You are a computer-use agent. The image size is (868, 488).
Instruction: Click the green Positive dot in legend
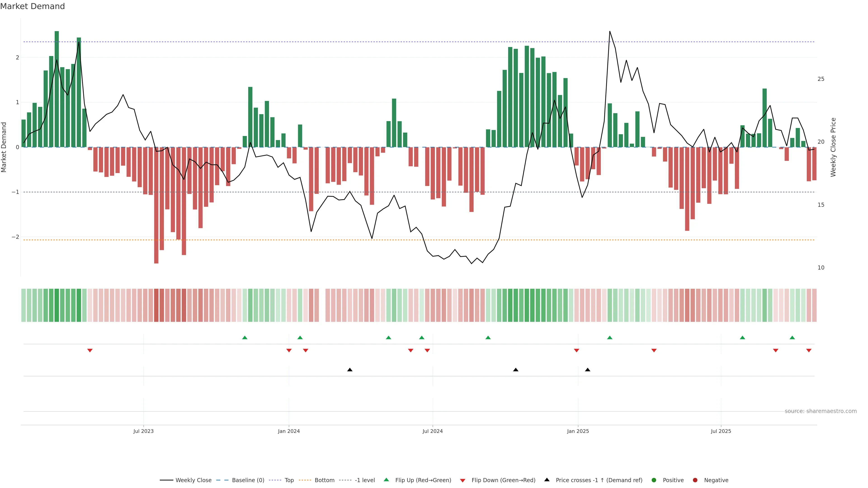pyautogui.click(x=654, y=480)
